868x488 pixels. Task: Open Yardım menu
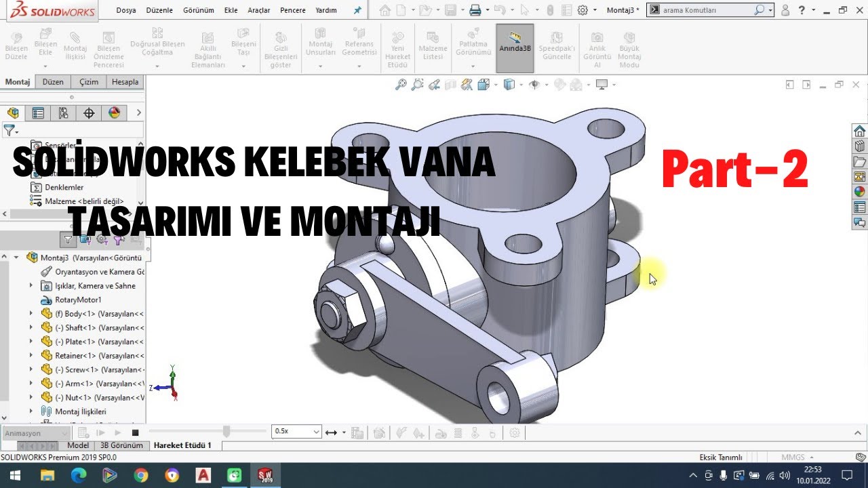coord(326,10)
